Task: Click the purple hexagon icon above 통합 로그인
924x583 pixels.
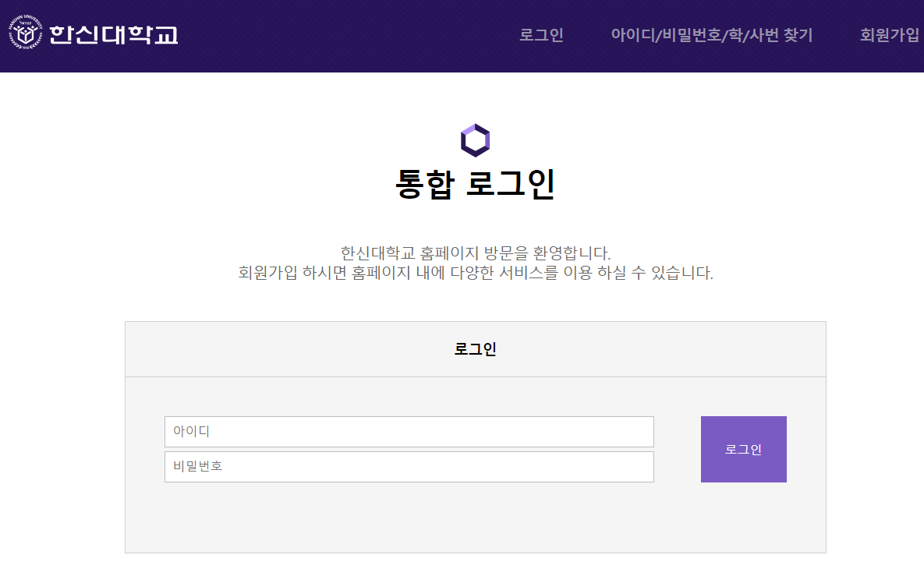Action: coord(475,140)
